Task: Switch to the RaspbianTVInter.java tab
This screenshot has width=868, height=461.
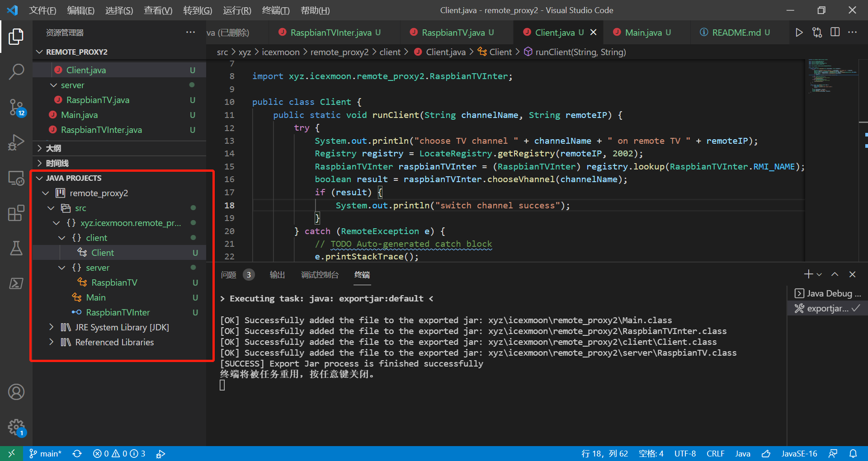Action: click(330, 33)
